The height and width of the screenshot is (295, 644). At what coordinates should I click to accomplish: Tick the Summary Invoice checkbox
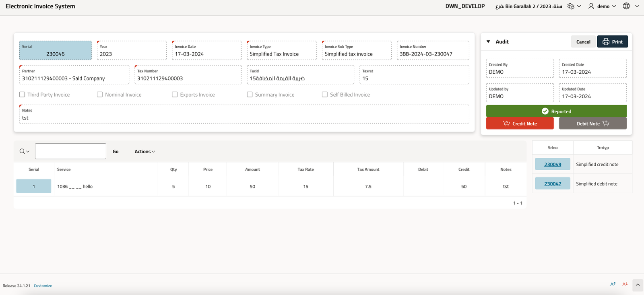click(250, 95)
